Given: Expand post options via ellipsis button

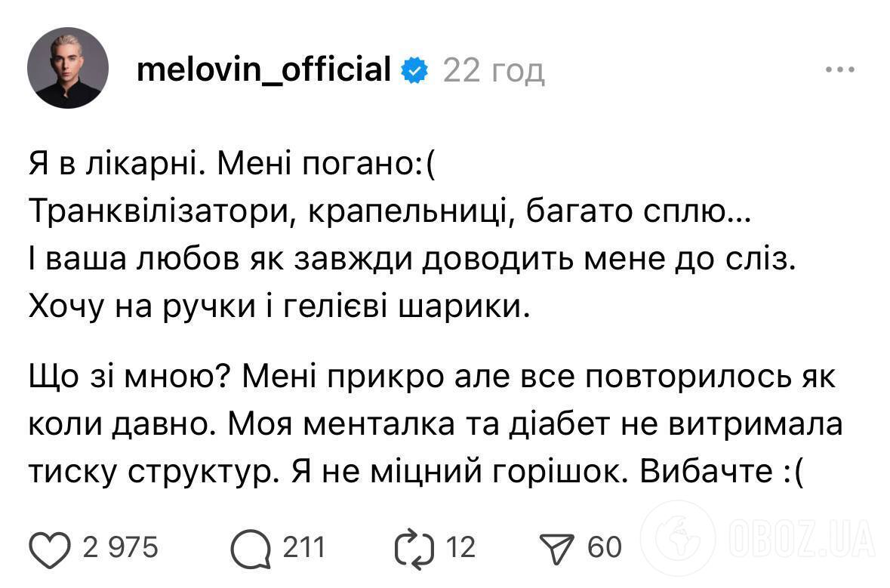Looking at the screenshot, I should point(840,69).
